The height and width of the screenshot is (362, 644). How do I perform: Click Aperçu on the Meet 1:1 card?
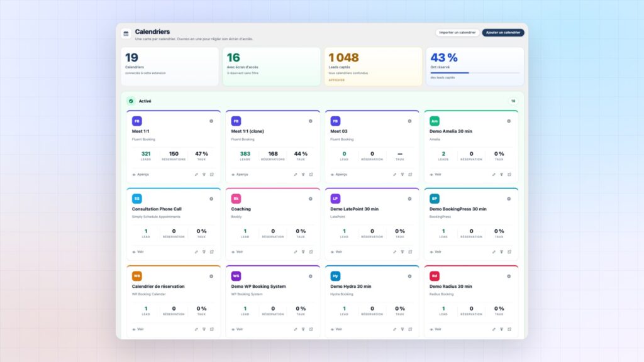(140, 175)
